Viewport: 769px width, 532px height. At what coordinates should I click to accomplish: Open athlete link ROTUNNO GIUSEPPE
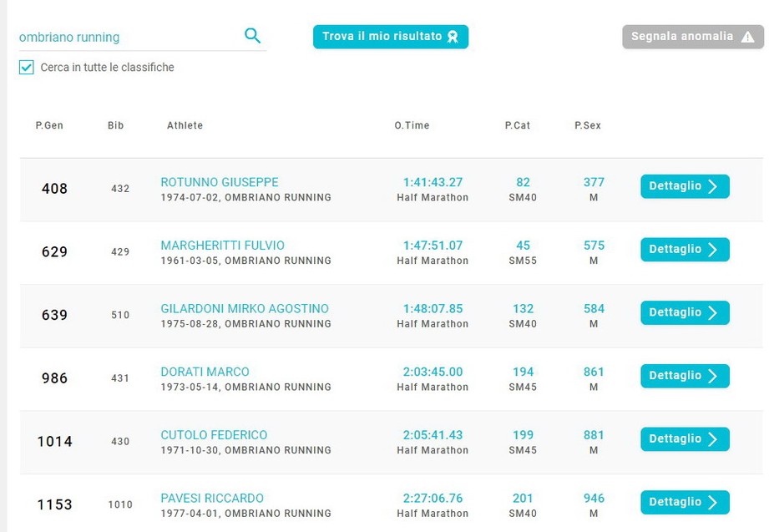(220, 182)
